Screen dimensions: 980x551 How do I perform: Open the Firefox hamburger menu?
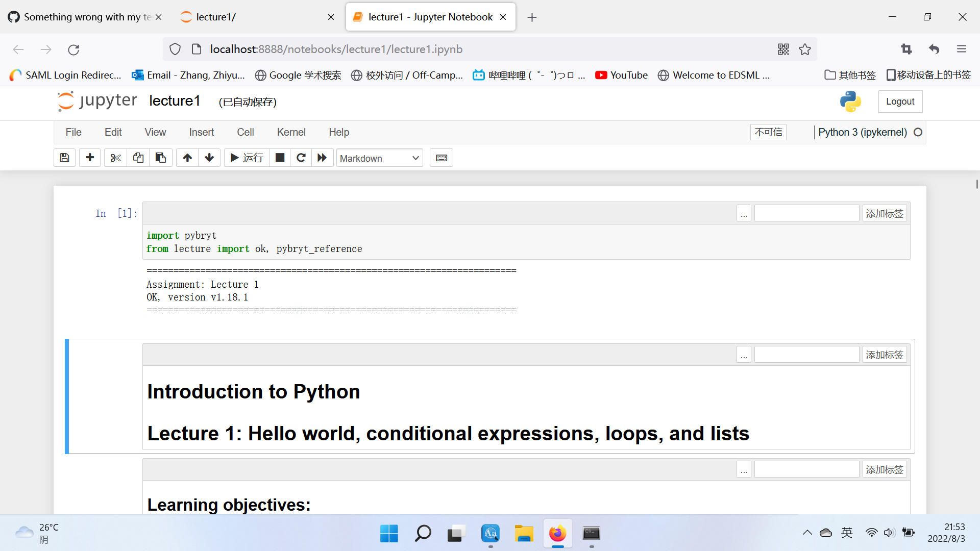(x=962, y=49)
